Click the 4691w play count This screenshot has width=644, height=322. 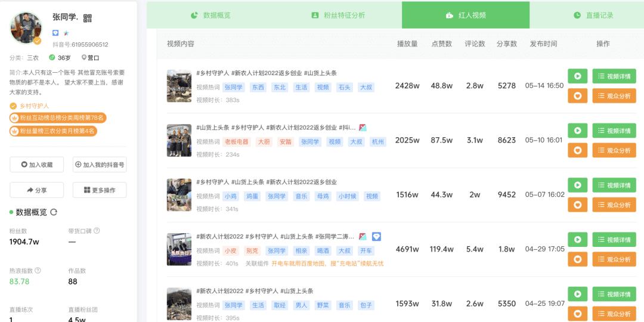[407, 249]
